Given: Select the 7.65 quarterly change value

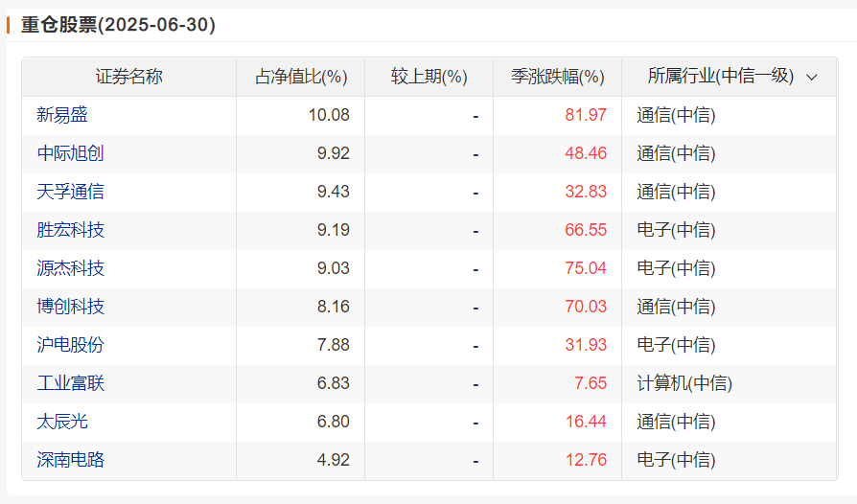Looking at the screenshot, I should coord(591,382).
